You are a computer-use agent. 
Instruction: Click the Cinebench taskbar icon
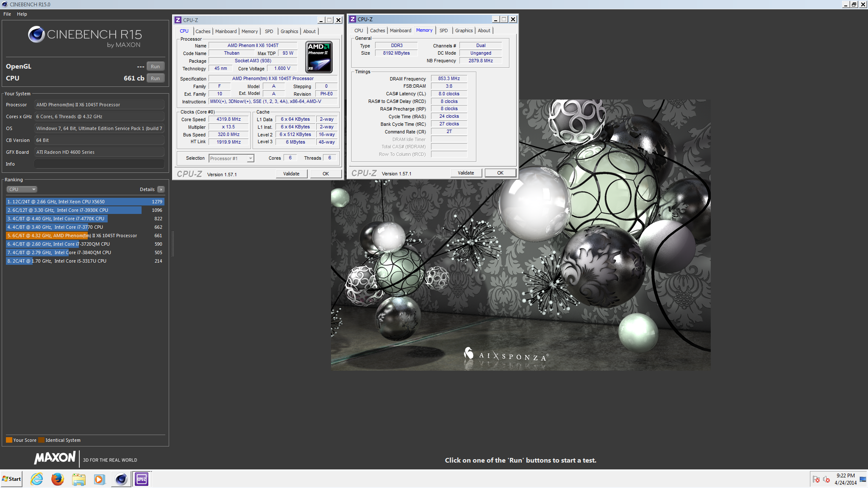pyautogui.click(x=121, y=479)
